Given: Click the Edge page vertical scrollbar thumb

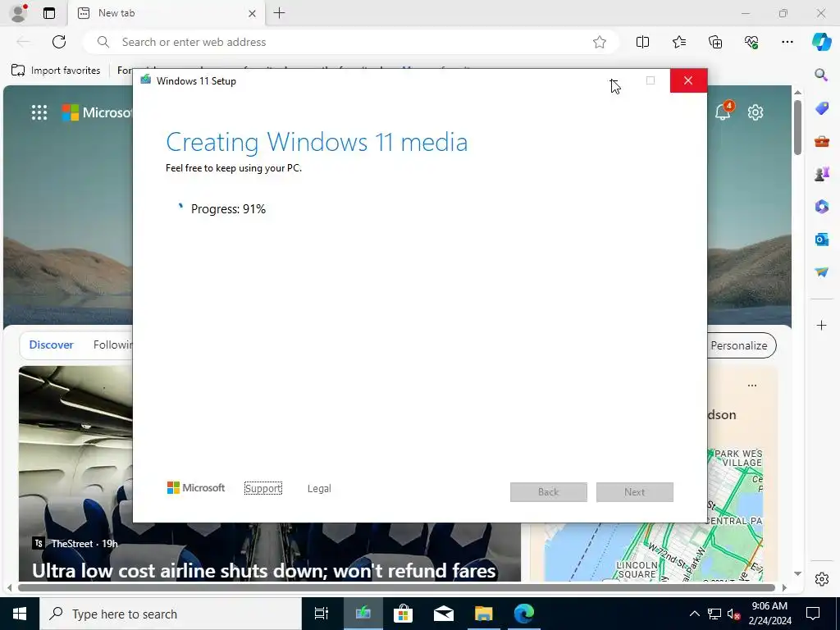Looking at the screenshot, I should coord(797,127).
